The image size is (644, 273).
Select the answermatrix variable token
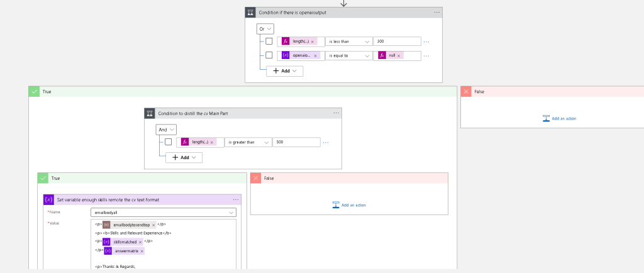tap(124, 251)
